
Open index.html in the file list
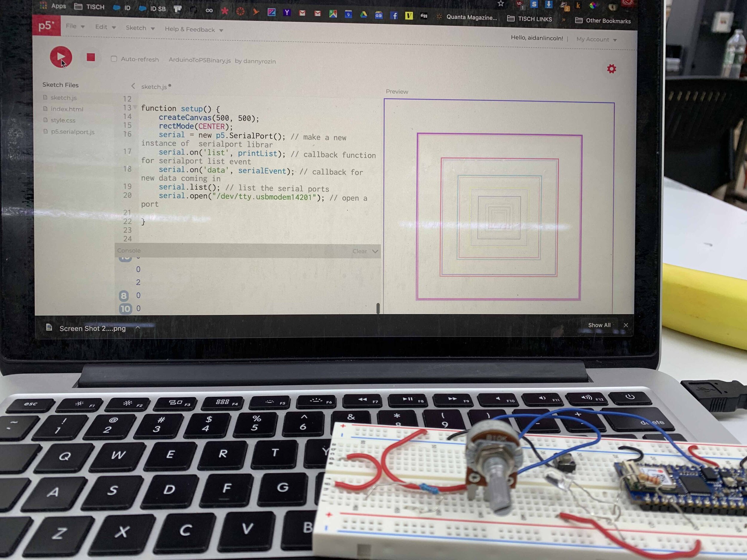(x=67, y=109)
